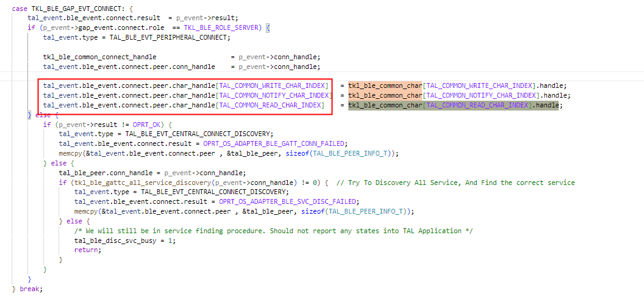Click the return statement

(x=87, y=250)
